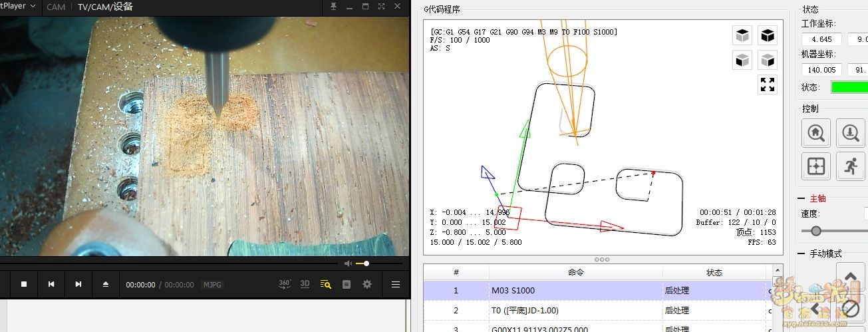This screenshot has height=332, width=868.
Task: Stop the video playback
Action: pyautogui.click(x=24, y=284)
